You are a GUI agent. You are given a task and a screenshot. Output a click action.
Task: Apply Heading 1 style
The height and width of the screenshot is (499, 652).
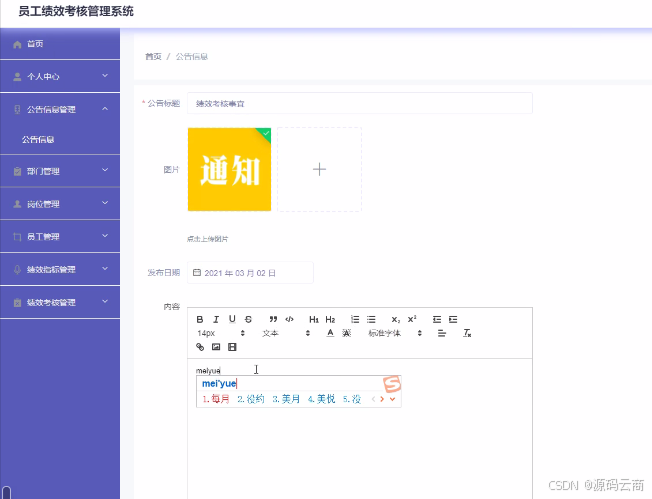(x=314, y=319)
